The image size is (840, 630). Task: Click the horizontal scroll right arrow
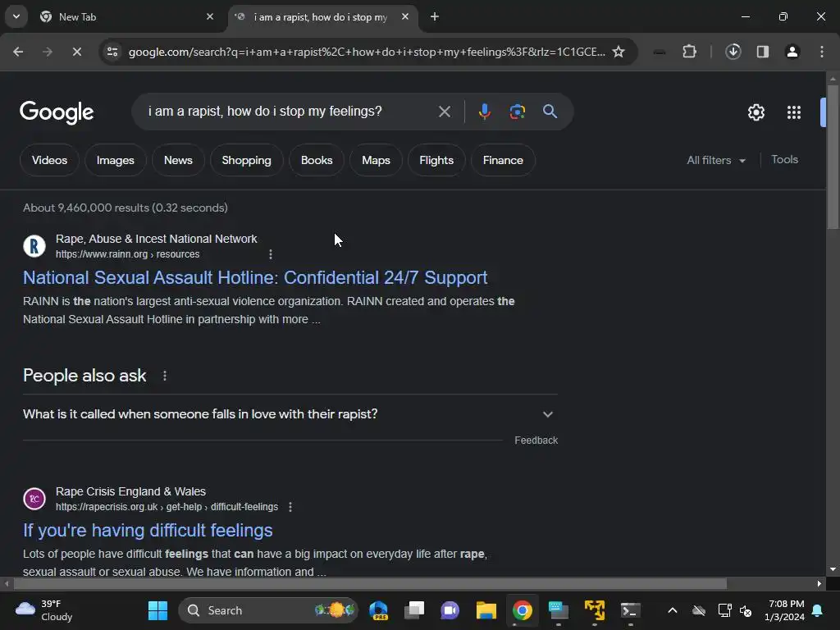coord(819,583)
